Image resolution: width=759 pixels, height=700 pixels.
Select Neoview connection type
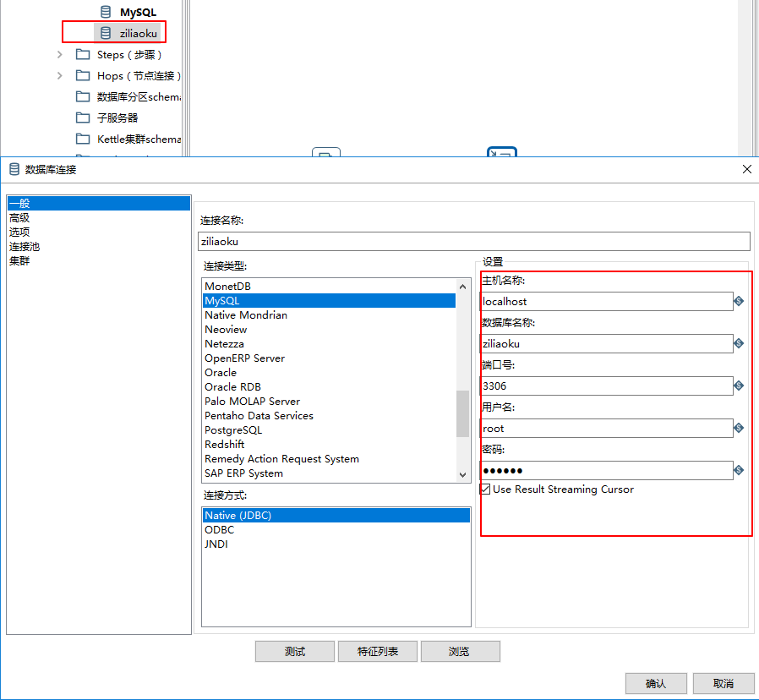329,329
